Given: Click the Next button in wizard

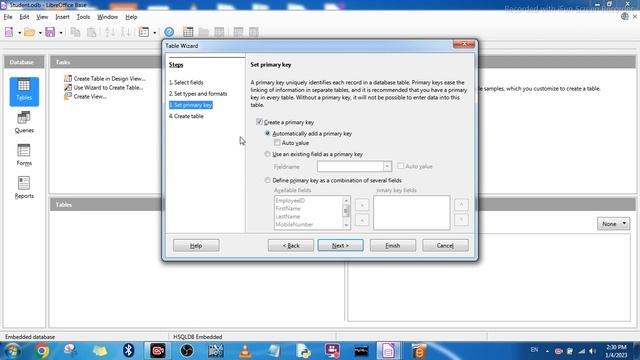Looking at the screenshot, I should pyautogui.click(x=340, y=246).
